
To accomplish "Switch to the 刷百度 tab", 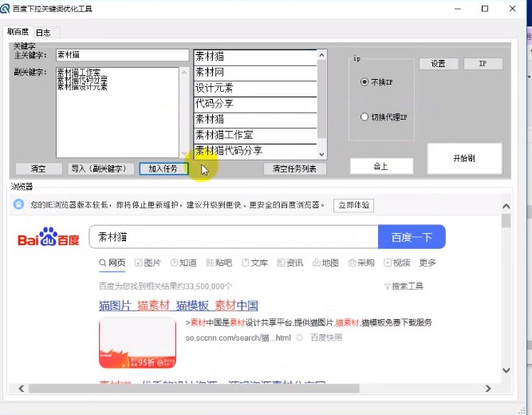I will coord(18,32).
